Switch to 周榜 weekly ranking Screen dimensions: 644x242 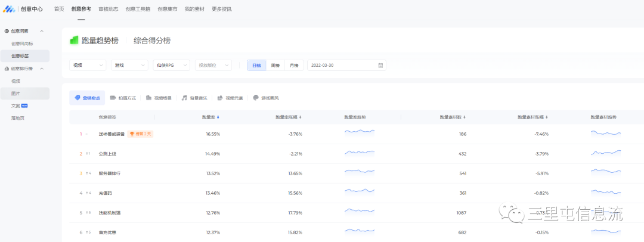(275, 66)
